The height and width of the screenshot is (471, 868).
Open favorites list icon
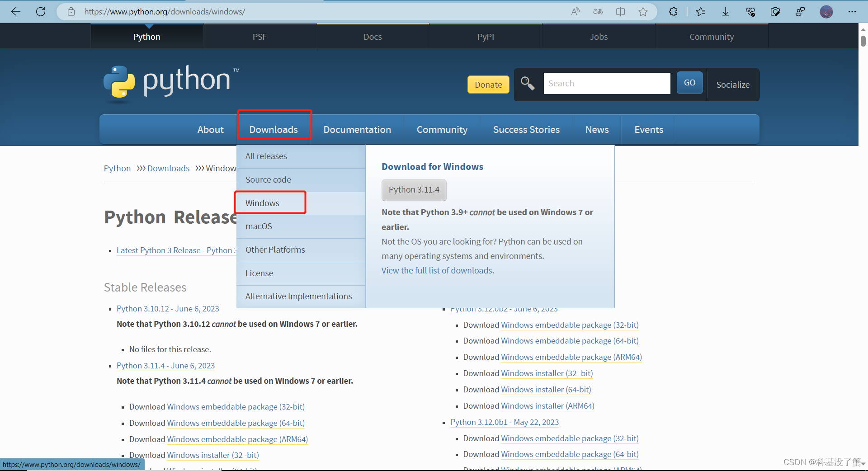701,12
